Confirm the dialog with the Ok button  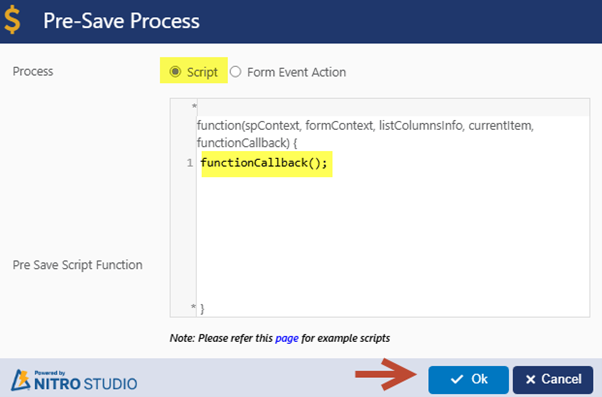[x=468, y=379]
